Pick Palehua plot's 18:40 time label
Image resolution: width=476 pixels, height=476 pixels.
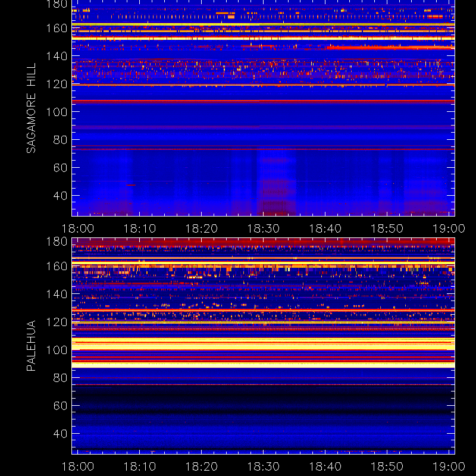click(x=325, y=466)
